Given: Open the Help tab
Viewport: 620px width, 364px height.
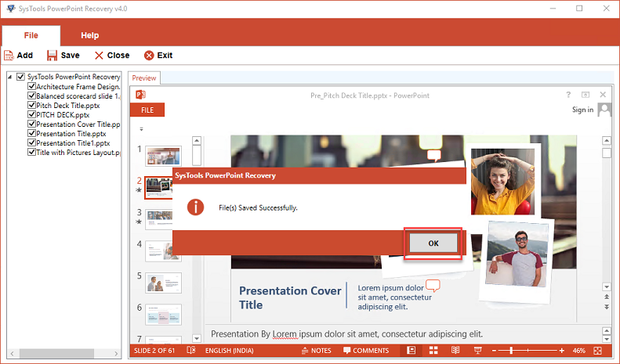Looking at the screenshot, I should 90,35.
